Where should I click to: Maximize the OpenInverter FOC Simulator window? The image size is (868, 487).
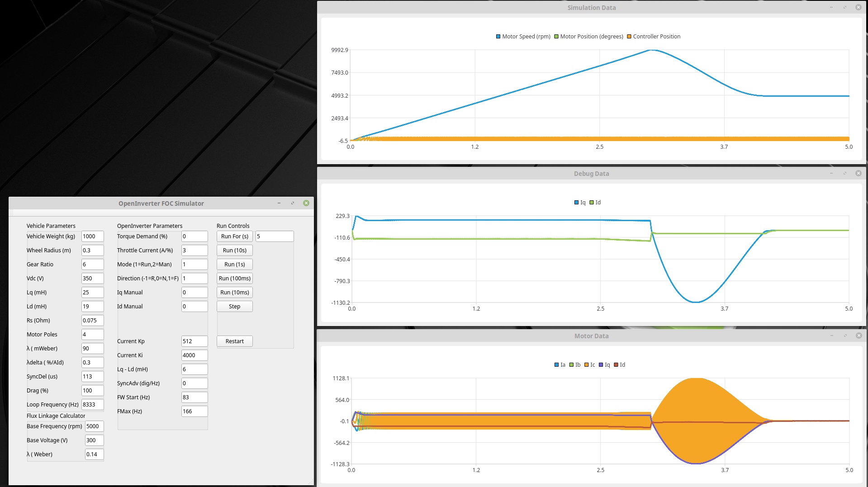pyautogui.click(x=293, y=203)
